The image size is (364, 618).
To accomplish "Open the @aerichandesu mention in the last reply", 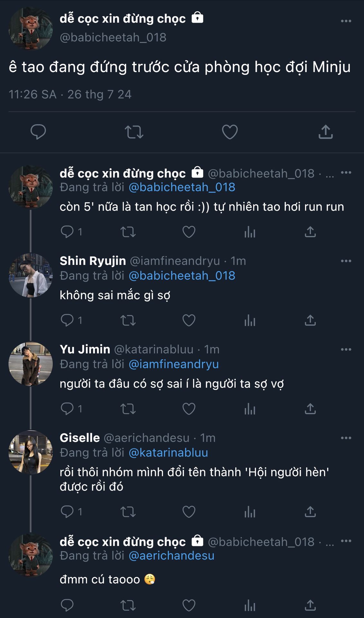I will click(172, 556).
